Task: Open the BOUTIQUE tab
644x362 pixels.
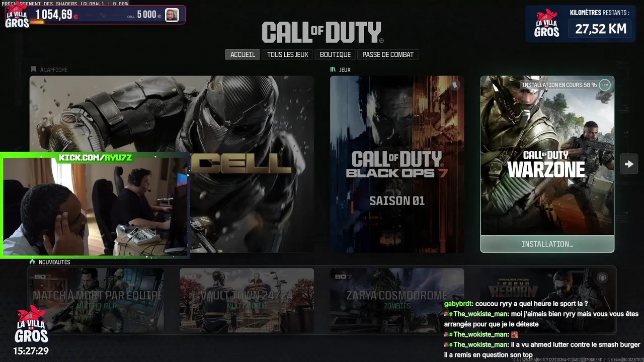Action: coord(335,54)
